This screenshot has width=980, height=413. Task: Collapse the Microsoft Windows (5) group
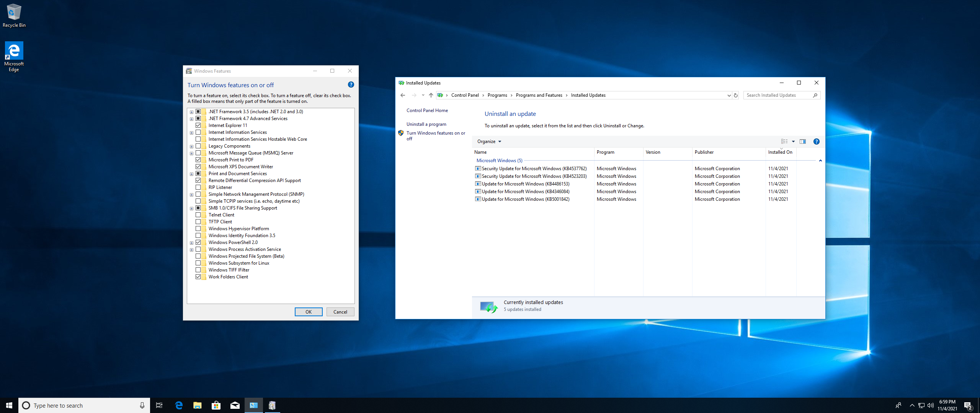coord(820,161)
